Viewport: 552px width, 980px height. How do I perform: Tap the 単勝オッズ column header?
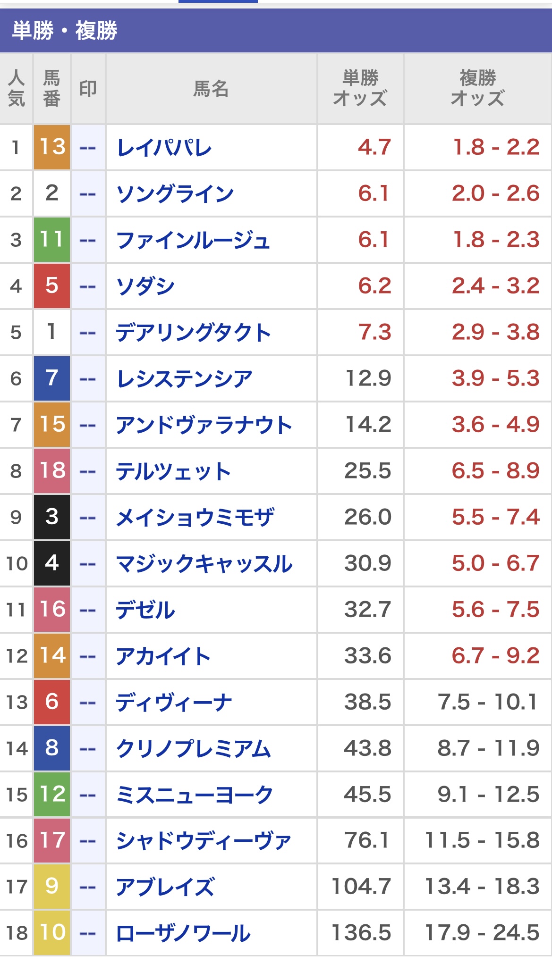360,88
